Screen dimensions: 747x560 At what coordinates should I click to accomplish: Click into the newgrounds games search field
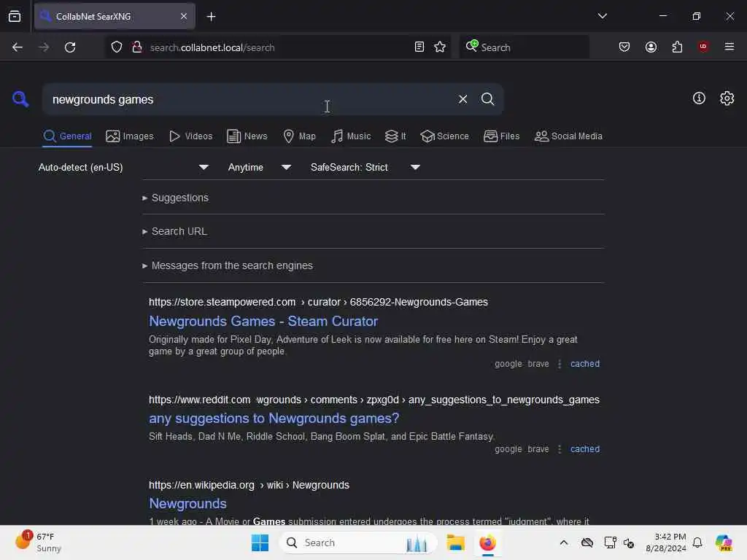[248, 99]
